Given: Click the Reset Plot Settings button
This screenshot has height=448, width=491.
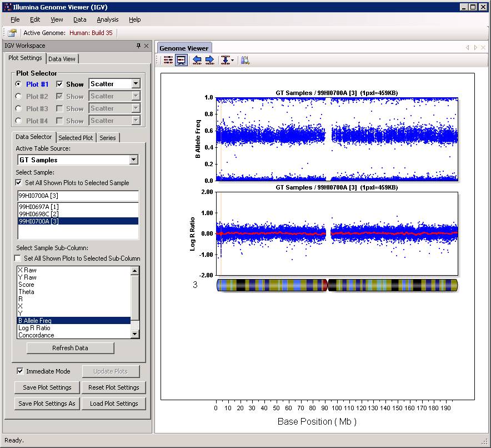Looking at the screenshot, I should click(x=114, y=387).
